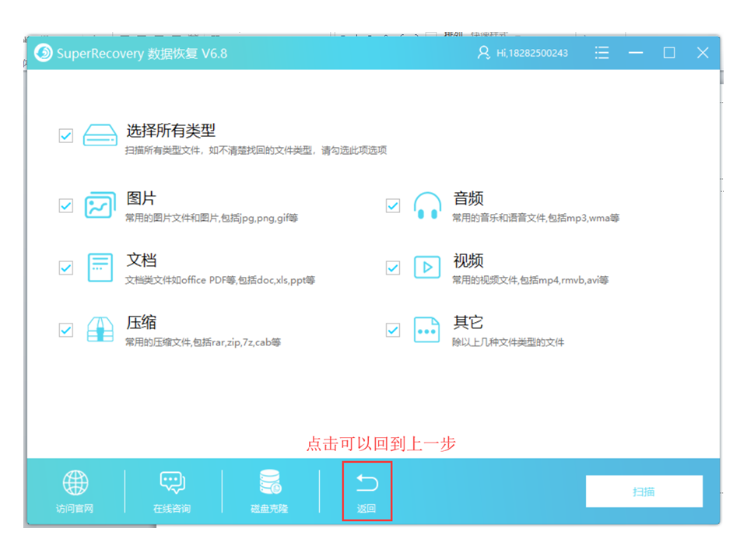Uncheck the 选择所有类型 checkbox
This screenshot has height=560, width=747.
65,135
